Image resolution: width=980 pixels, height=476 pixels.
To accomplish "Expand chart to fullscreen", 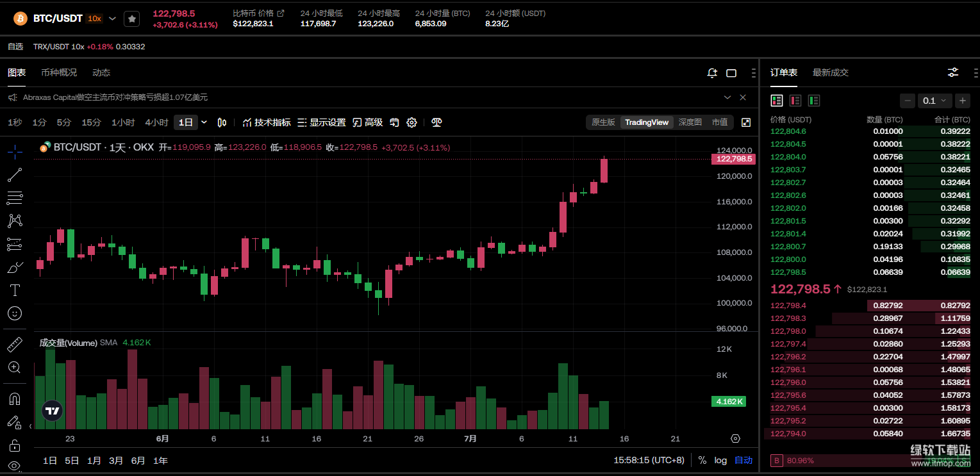I will pyautogui.click(x=746, y=122).
